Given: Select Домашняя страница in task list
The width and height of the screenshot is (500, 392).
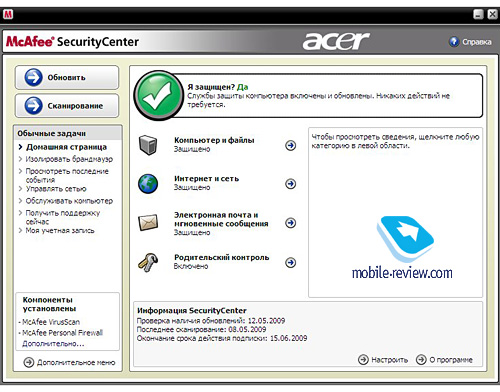Looking at the screenshot, I should 66,147.
